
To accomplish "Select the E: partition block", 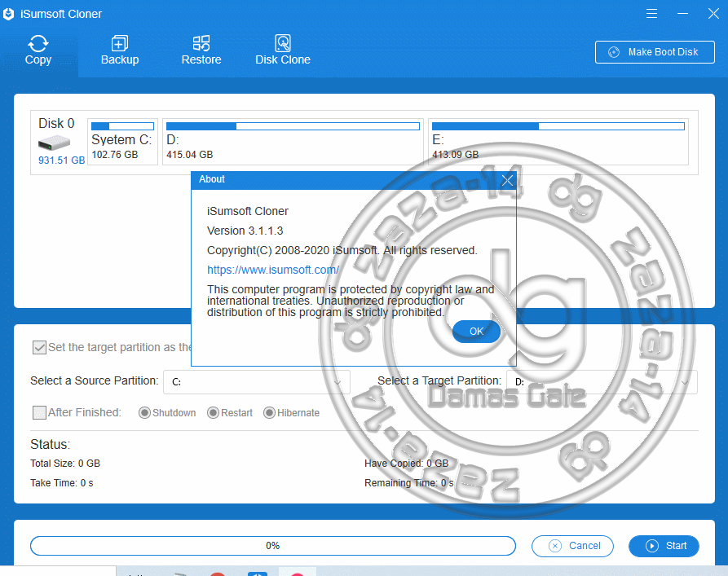I will pyautogui.click(x=558, y=142).
